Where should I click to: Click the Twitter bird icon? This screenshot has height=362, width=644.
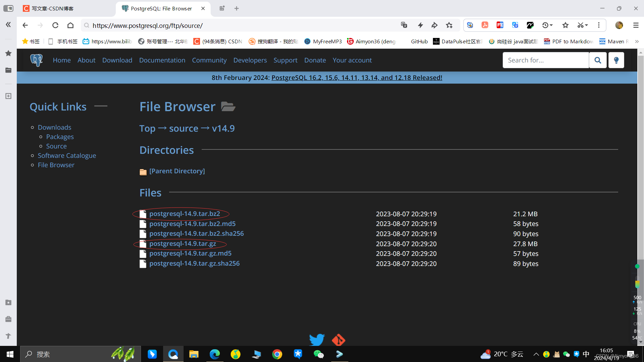click(317, 340)
